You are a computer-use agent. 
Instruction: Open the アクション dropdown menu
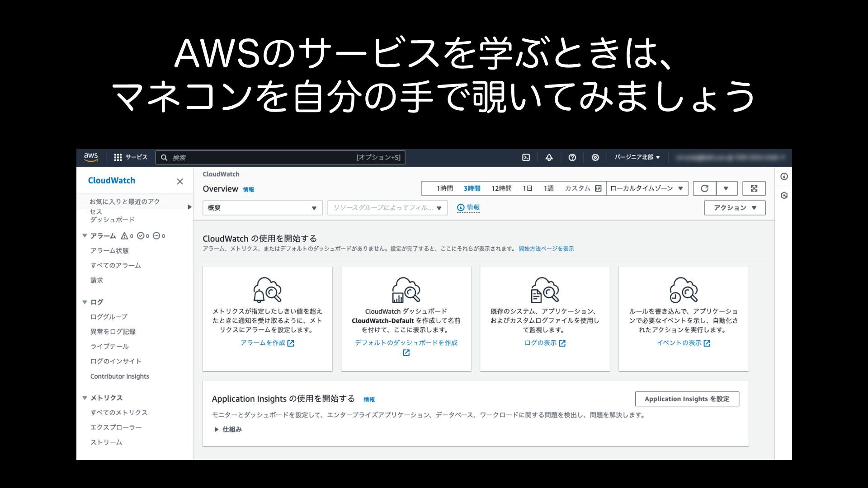tap(734, 208)
